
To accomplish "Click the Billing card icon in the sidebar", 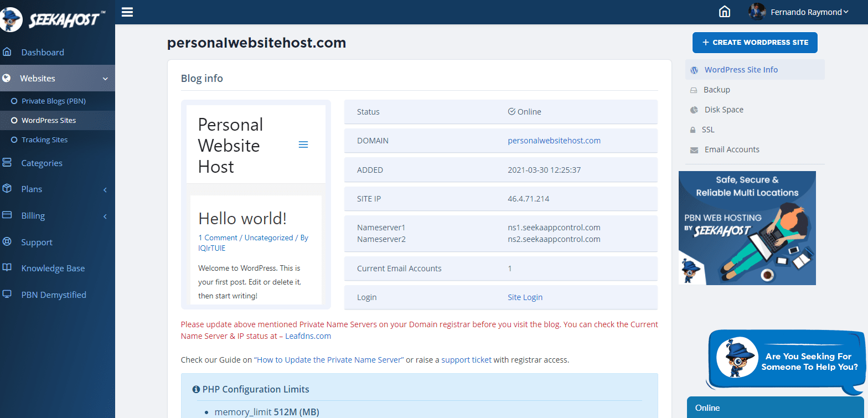I will coord(7,215).
